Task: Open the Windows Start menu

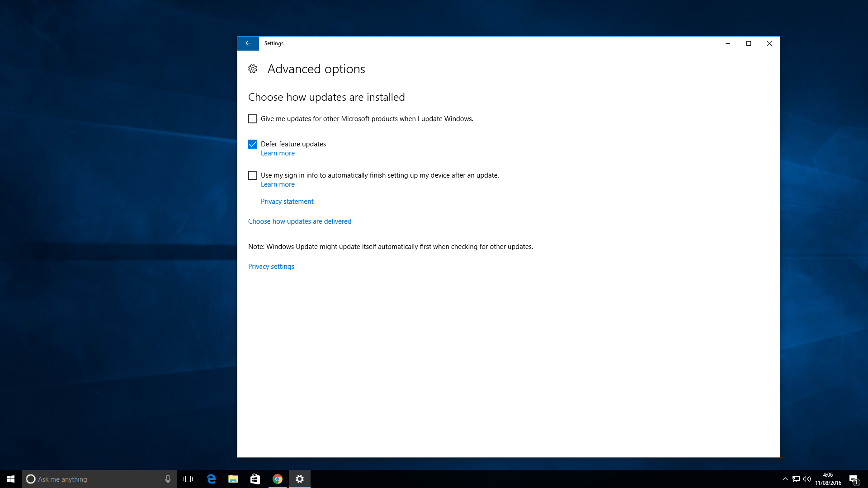Action: pos(11,479)
